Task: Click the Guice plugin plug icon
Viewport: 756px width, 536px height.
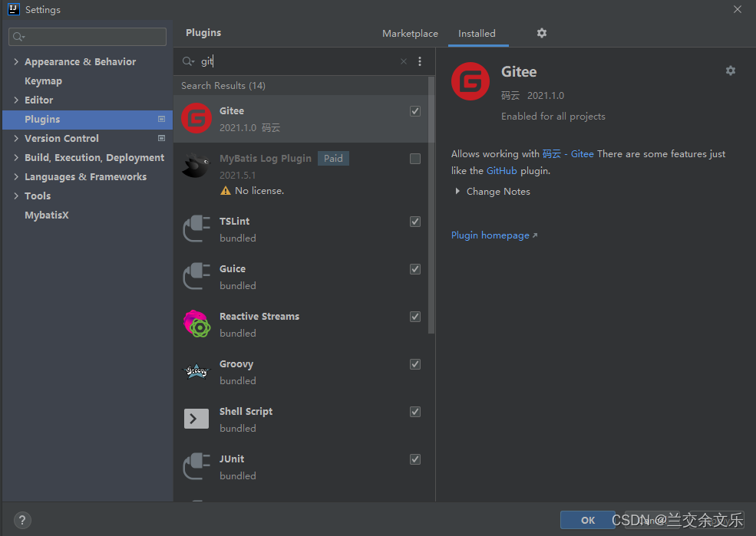Action: [x=196, y=276]
